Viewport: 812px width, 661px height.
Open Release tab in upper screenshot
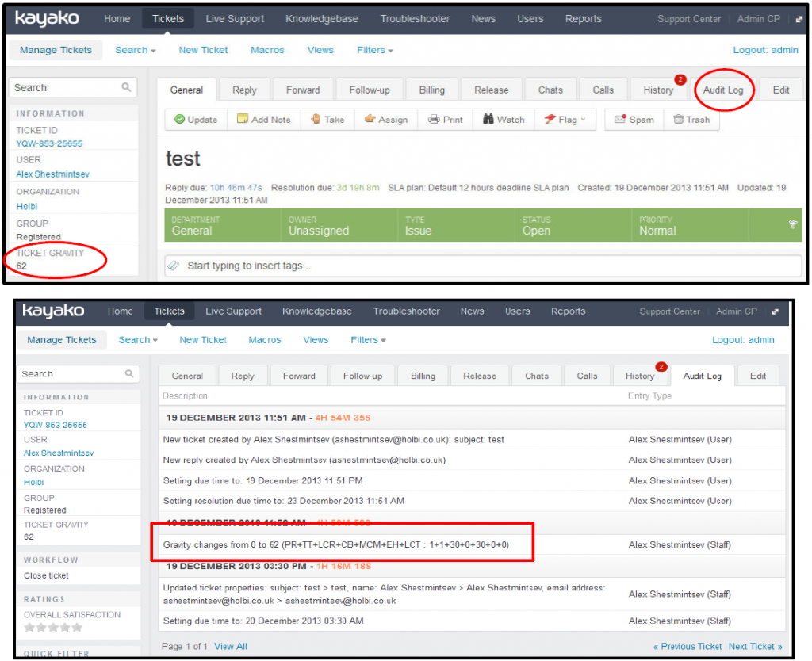tap(492, 90)
